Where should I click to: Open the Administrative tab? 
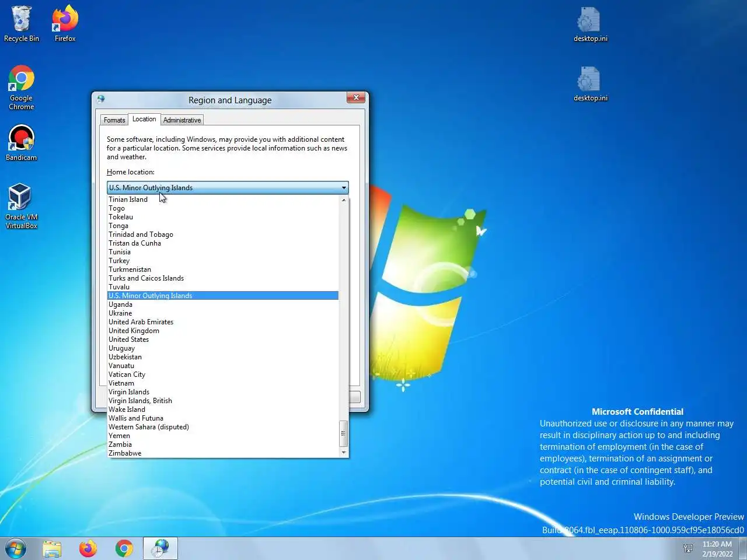[x=182, y=120]
